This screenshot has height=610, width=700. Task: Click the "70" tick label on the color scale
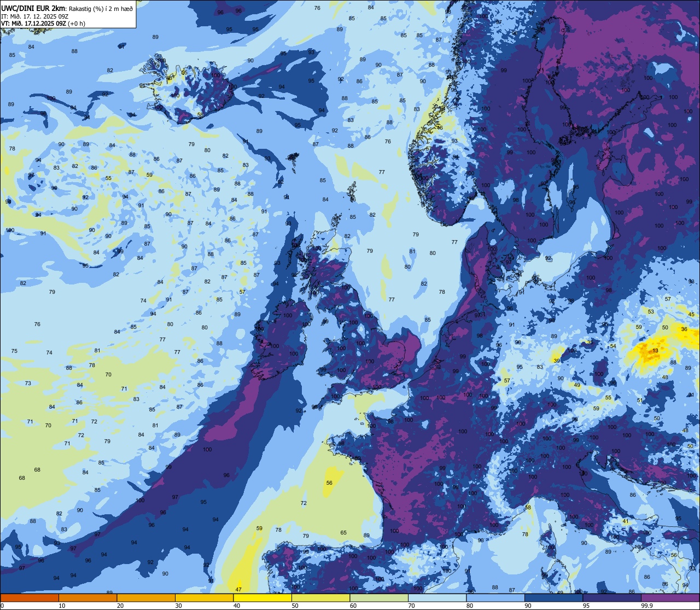tap(411, 606)
